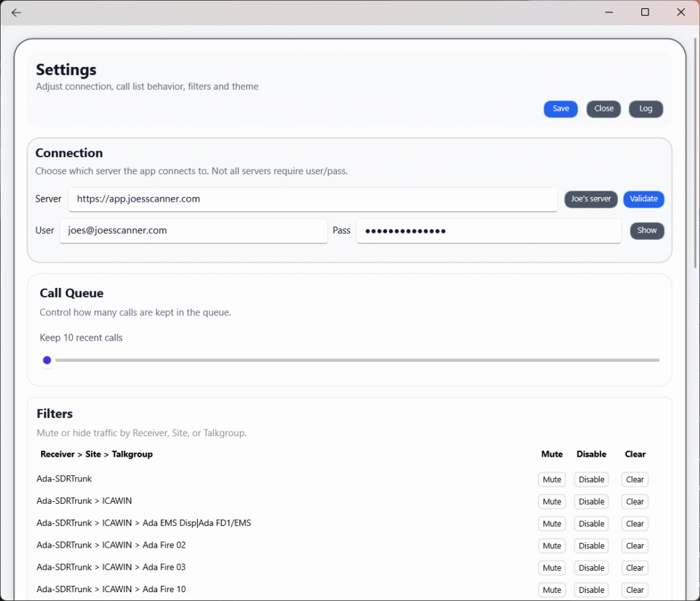Disable the Ada-SDRTrunk > ICAWIN site
The image size is (700, 601).
591,502
